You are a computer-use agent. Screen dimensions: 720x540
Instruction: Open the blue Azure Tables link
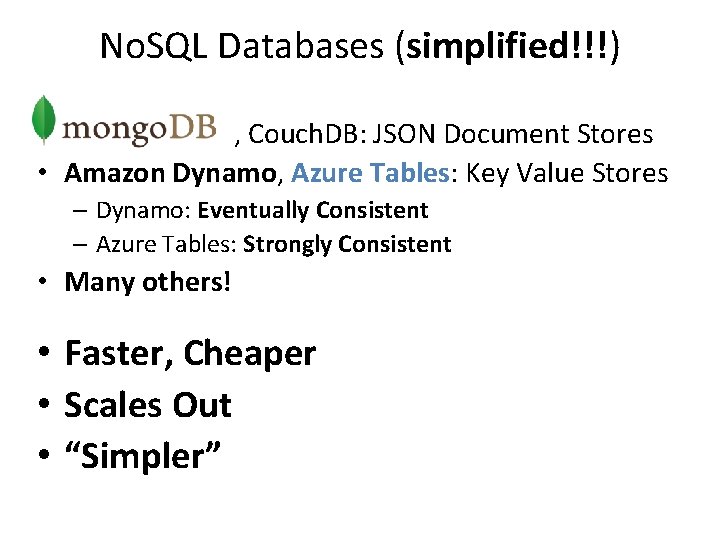pyautogui.click(x=370, y=173)
